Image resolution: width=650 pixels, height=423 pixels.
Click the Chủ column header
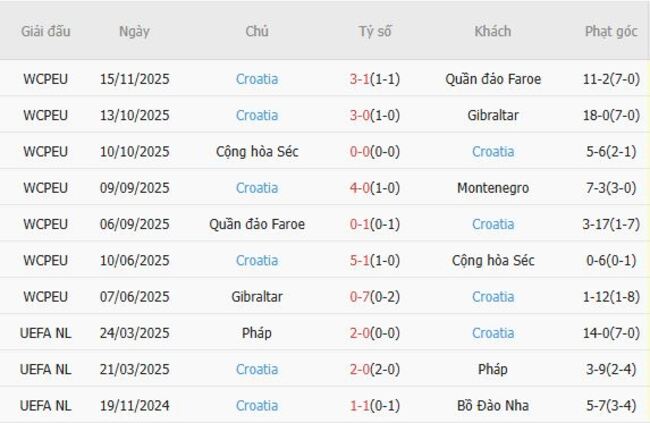point(257,31)
